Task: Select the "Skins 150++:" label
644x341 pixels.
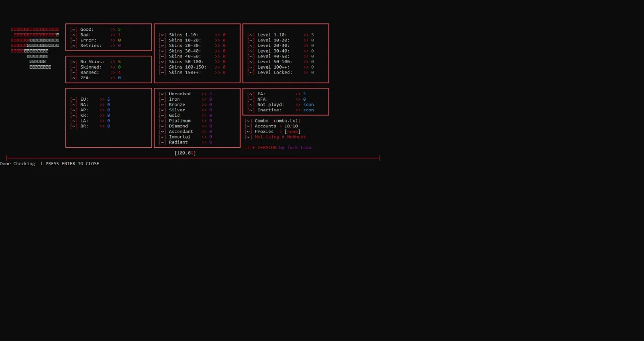Action: (x=185, y=72)
